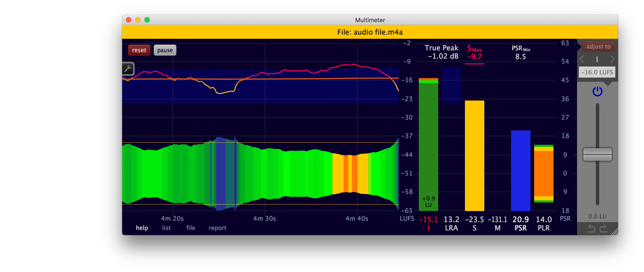This screenshot has height=272, width=644.
Task: Click the -16.0 LUFS target field
Action: pos(597,72)
